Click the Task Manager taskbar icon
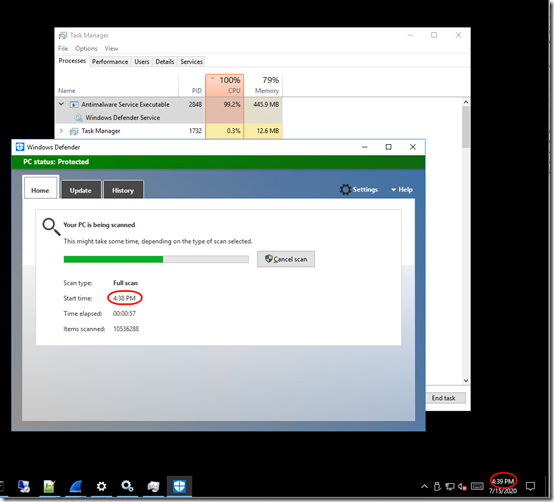 click(153, 486)
